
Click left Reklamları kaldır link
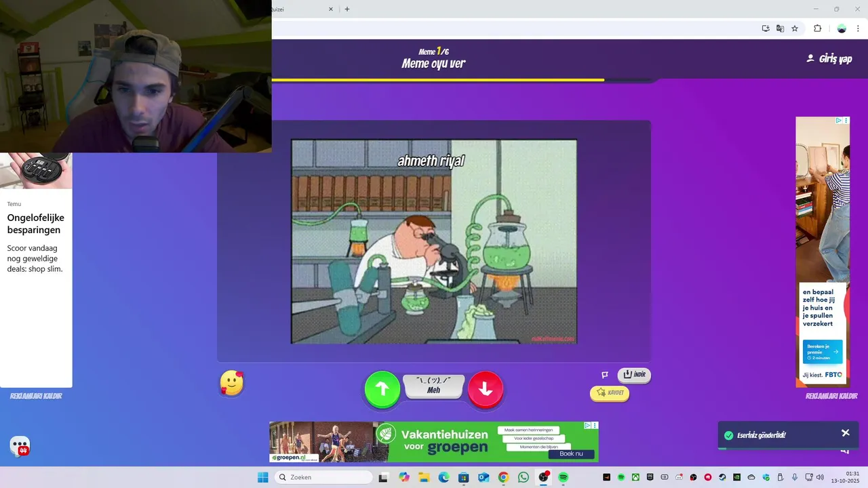(36, 396)
